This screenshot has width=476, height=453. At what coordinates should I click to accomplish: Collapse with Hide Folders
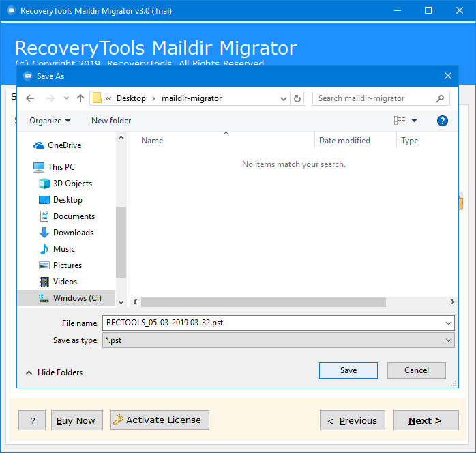(55, 372)
